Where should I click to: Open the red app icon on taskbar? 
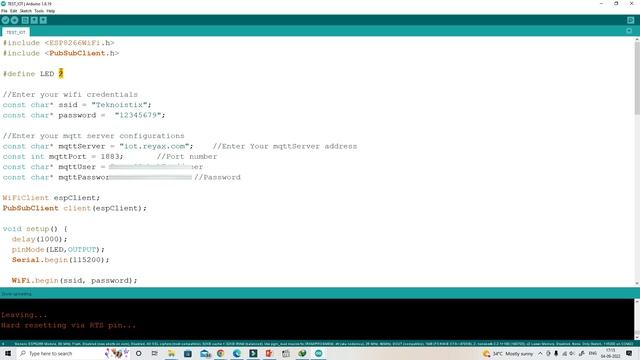[x=269, y=353]
